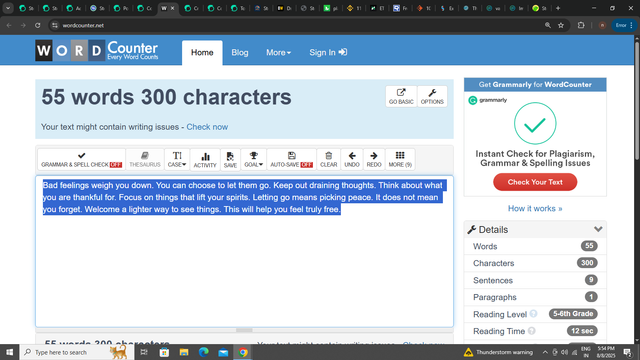The height and width of the screenshot is (360, 640).
Task: Open the More (9) tools grid
Action: (400, 160)
